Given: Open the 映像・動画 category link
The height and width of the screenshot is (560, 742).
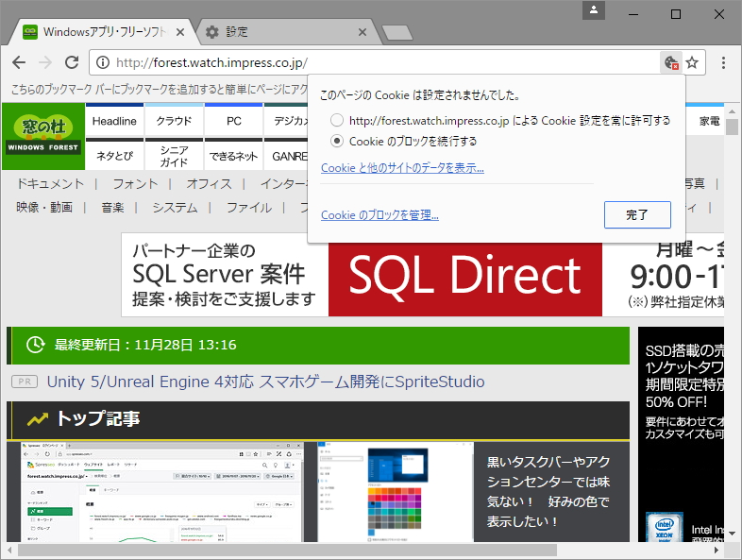Looking at the screenshot, I should [44, 208].
